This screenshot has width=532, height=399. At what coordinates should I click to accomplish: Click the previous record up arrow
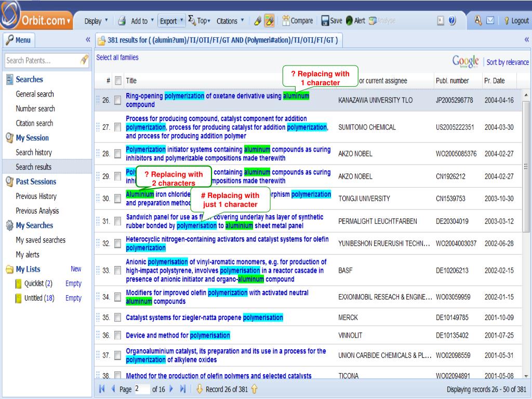[254, 389]
